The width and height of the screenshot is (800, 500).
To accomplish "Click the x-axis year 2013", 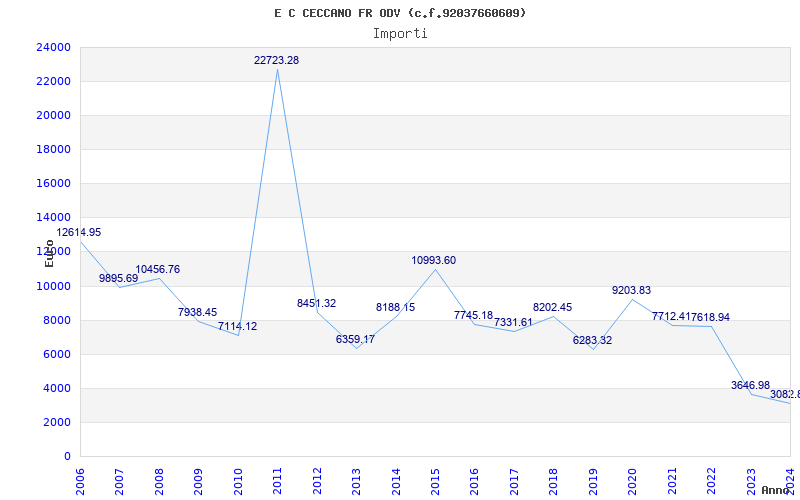I will (x=356, y=481).
